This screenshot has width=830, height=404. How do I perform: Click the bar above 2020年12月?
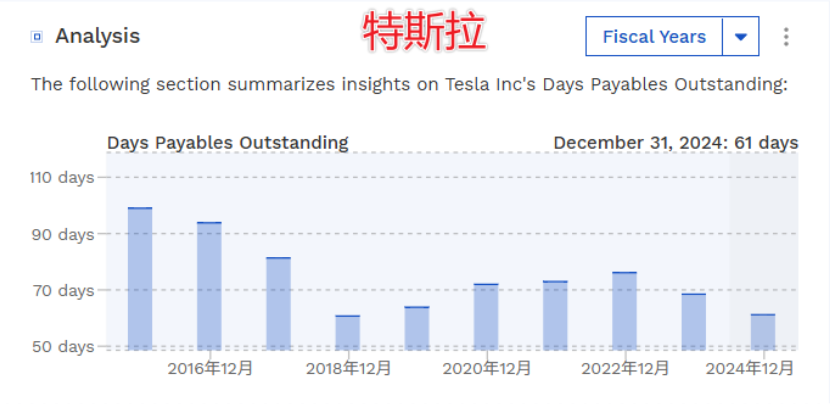(x=486, y=316)
